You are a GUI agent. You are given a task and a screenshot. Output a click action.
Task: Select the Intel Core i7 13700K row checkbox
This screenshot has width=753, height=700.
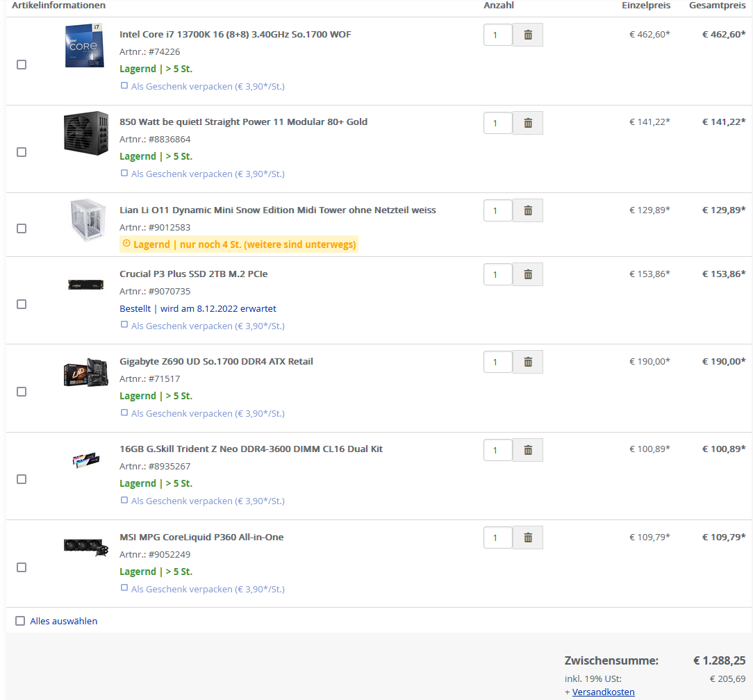coord(22,65)
